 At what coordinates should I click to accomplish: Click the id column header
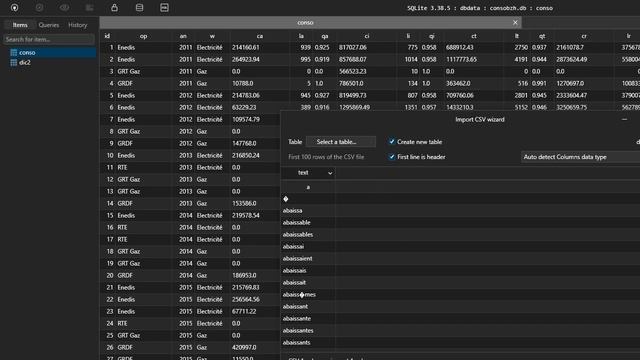(x=107, y=36)
